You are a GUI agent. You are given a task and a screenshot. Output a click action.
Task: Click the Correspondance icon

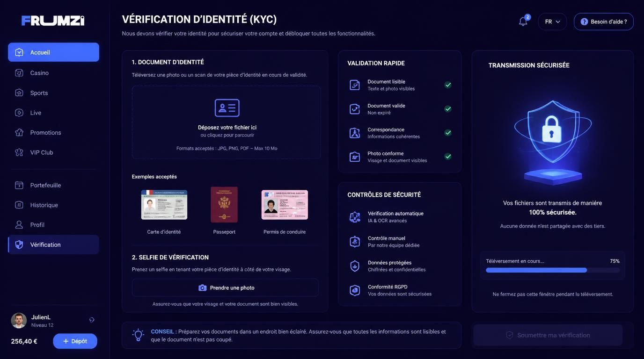point(355,133)
